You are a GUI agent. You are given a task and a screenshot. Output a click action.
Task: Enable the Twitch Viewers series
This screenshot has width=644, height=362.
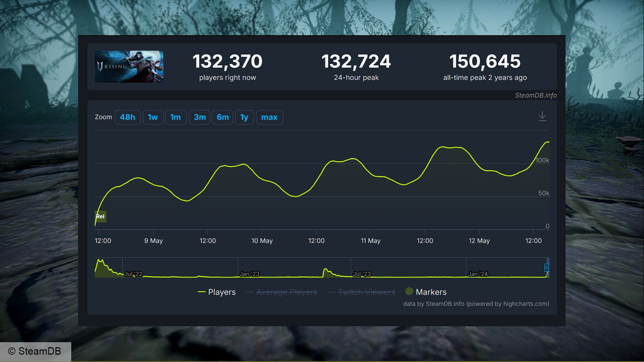tap(361, 292)
